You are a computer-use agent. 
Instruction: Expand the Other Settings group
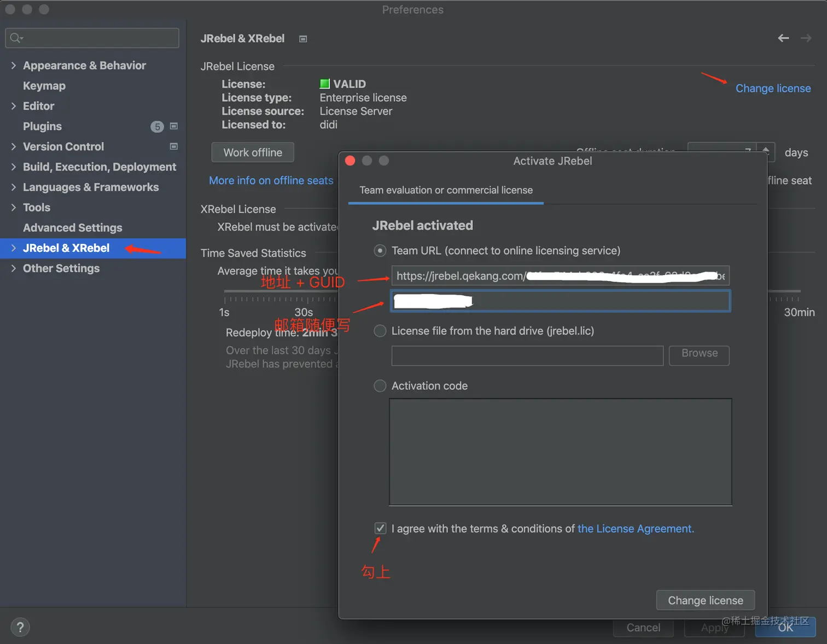pos(14,268)
